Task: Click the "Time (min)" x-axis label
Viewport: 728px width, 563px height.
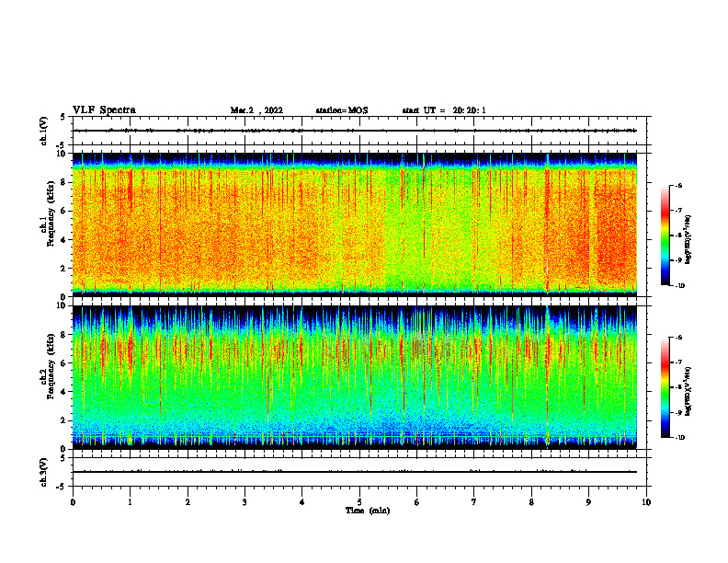Action: click(368, 511)
